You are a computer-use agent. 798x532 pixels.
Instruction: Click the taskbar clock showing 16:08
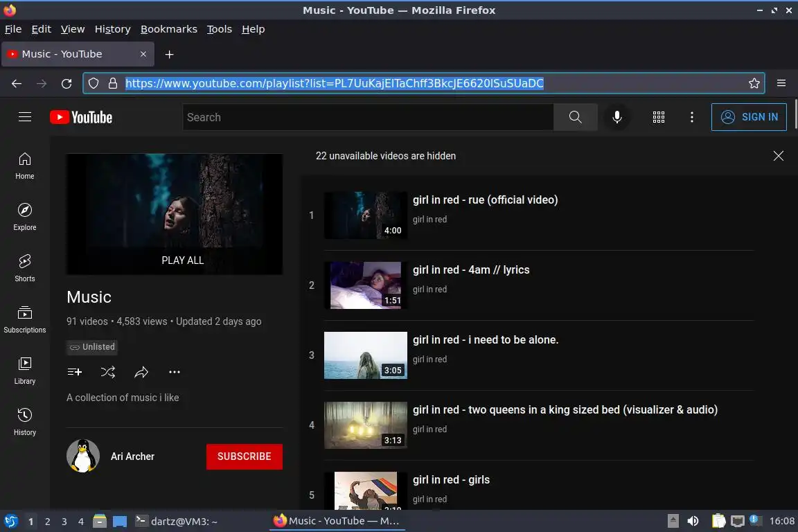pos(781,521)
